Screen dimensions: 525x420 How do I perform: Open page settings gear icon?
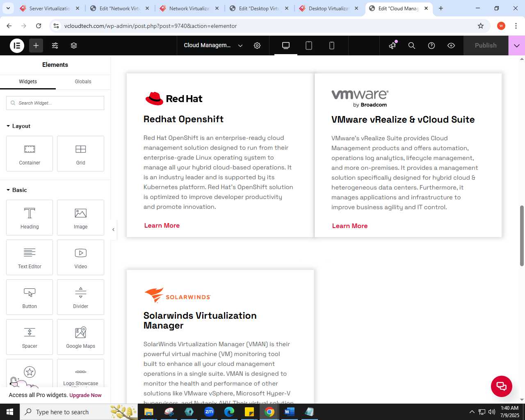[257, 46]
